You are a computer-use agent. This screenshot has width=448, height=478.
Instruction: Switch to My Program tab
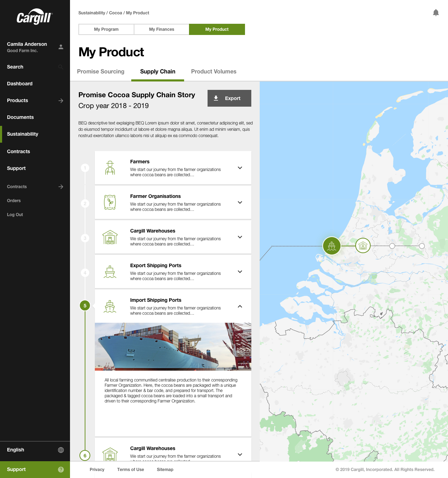click(106, 29)
